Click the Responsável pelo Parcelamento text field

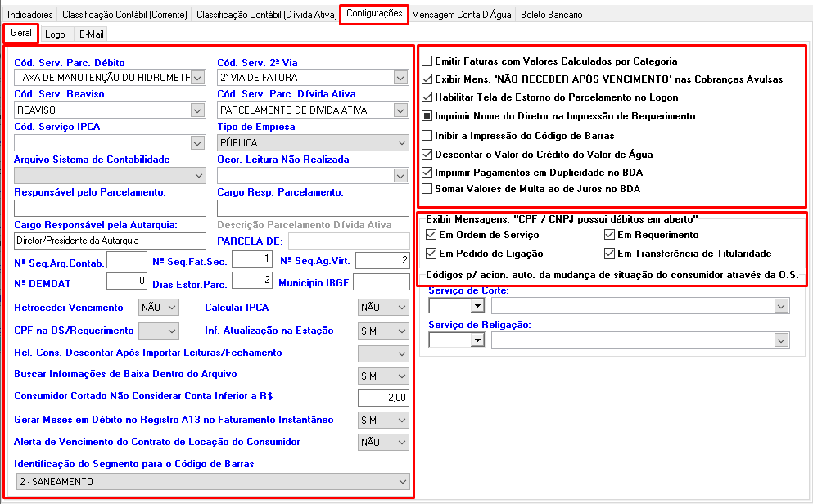[111, 208]
